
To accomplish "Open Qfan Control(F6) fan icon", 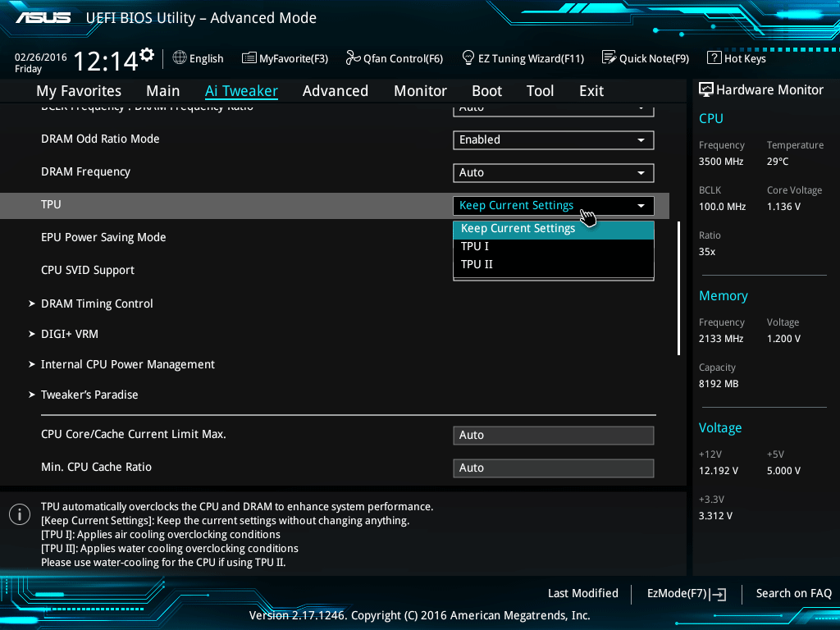I will point(353,58).
